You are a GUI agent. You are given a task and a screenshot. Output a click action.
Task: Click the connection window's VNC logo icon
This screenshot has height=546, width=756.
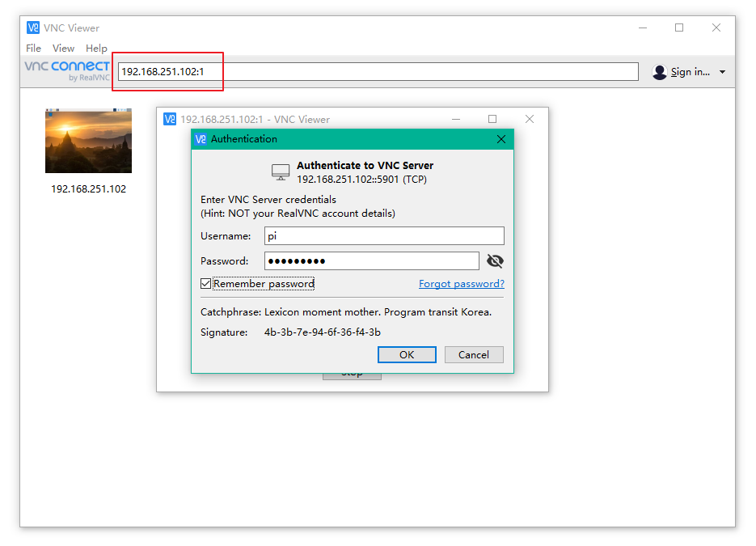(x=170, y=119)
